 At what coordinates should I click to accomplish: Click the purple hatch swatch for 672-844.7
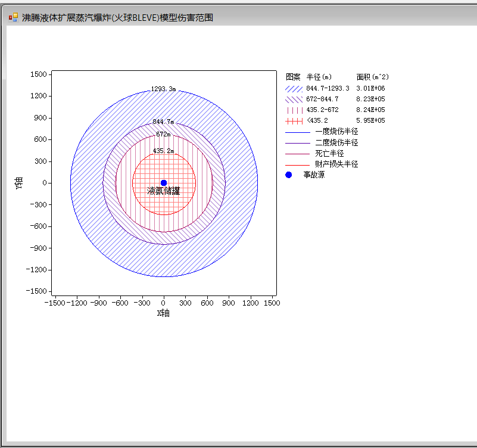pos(294,99)
